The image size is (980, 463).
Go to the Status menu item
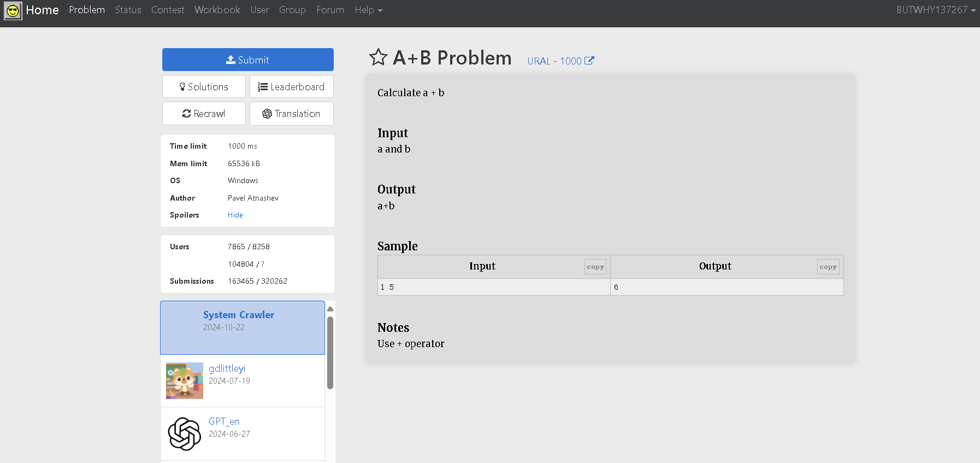pos(128,10)
